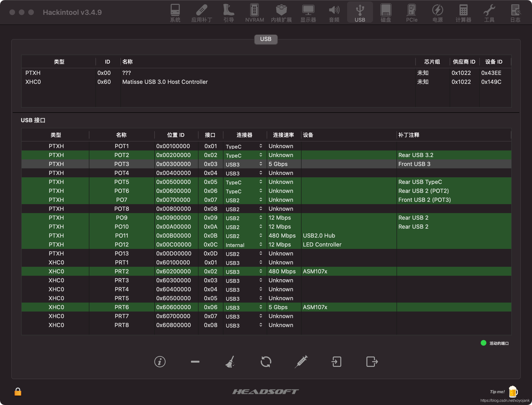Open connector dropdown for PRT6 row
Screen dimensions: 532x405
click(x=261, y=307)
